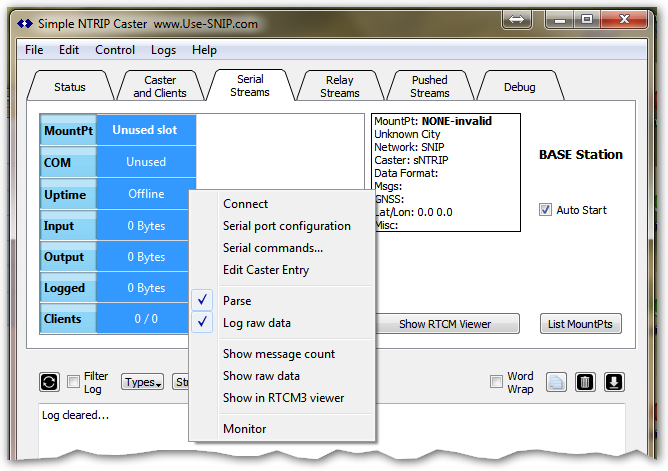668x471 pixels.
Task: Open the Control menu
Action: tap(115, 50)
